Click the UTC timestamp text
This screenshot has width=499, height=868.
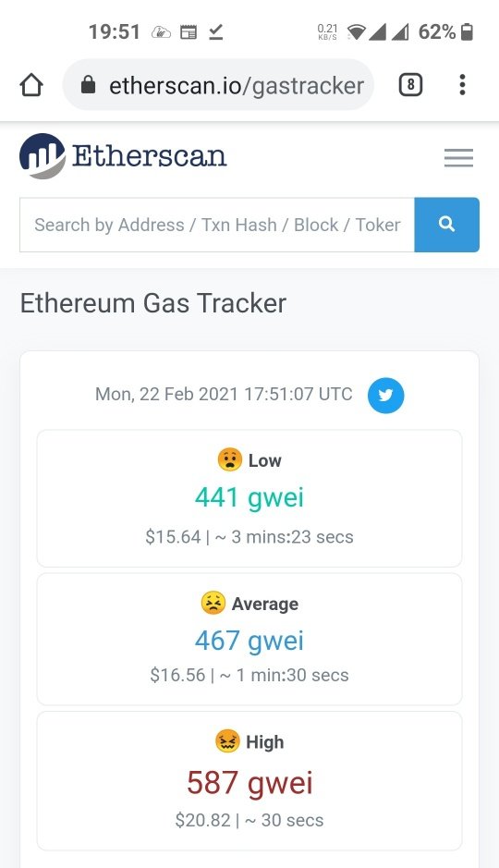tap(224, 394)
